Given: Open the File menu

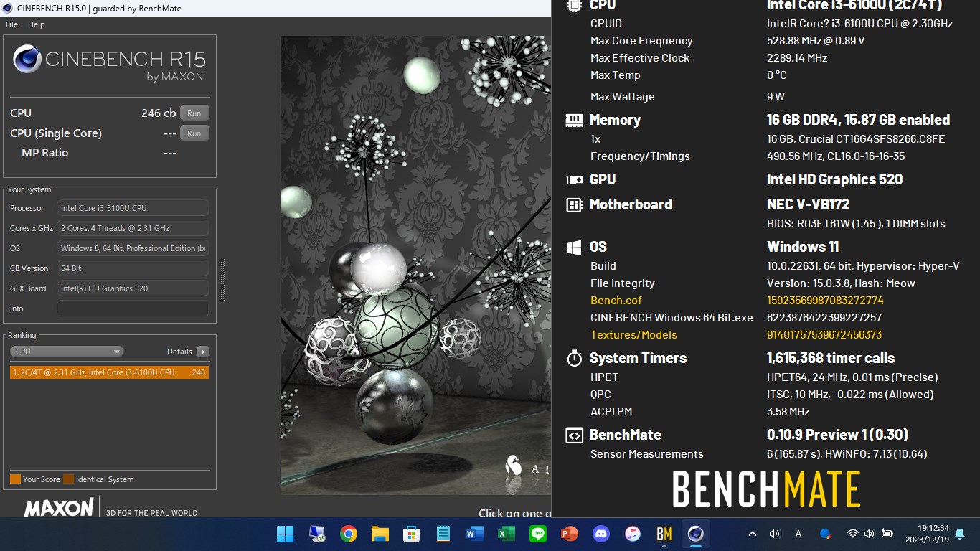Looking at the screenshot, I should [x=11, y=24].
